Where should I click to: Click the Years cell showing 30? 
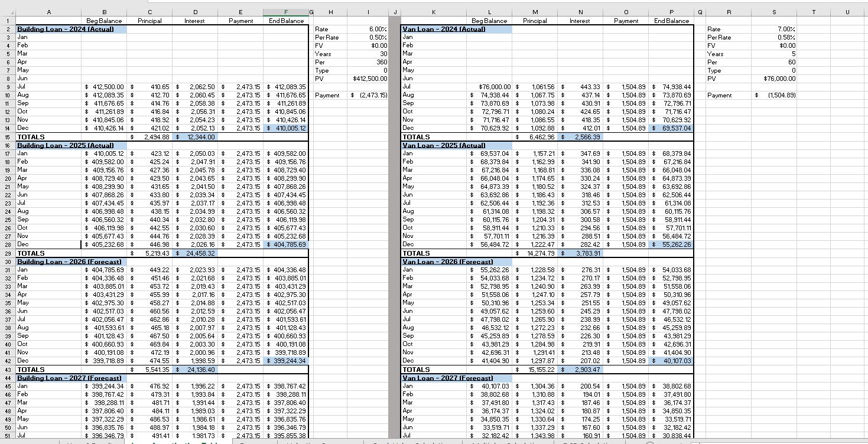click(368, 53)
